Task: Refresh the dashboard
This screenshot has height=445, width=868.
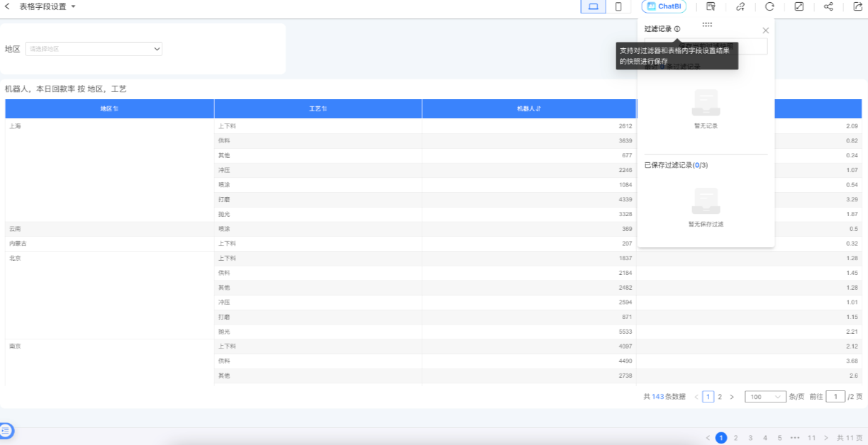Action: click(769, 6)
